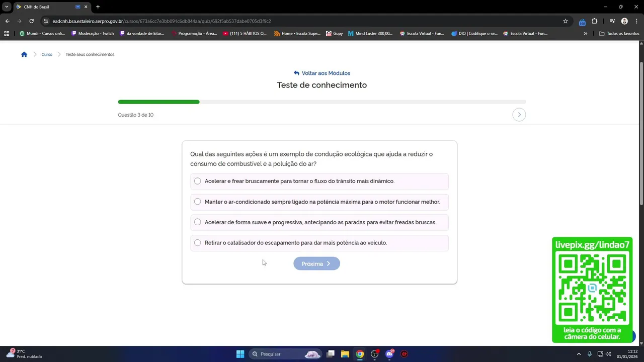Open Home - Escola Supe... bookmark
This screenshot has width=644, height=362.
click(297, 33)
